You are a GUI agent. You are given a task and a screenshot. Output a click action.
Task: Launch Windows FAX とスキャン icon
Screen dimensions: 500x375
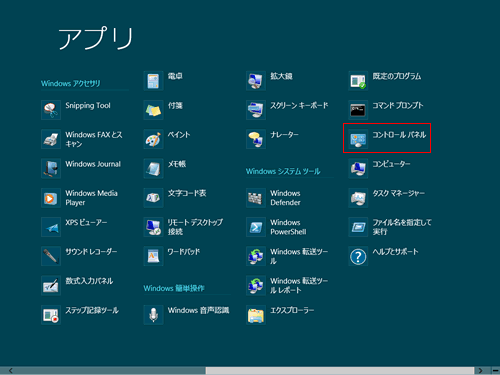[x=51, y=139]
